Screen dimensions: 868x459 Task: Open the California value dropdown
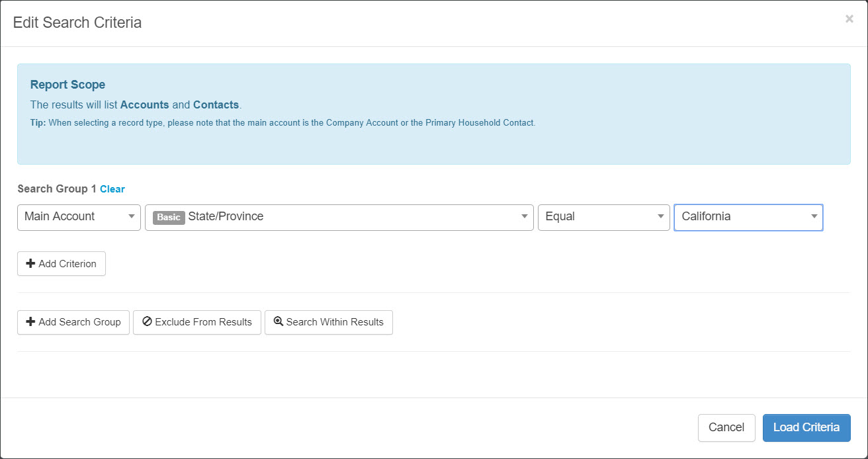click(x=748, y=217)
